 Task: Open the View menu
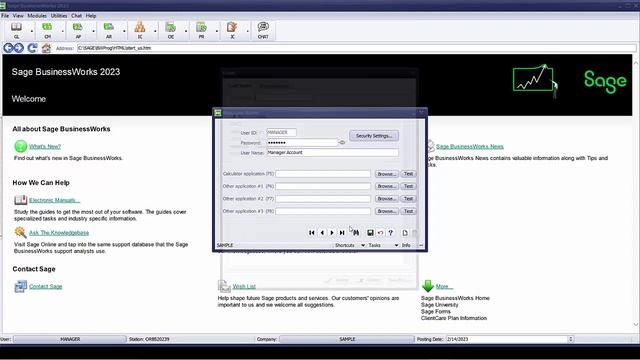(x=18, y=16)
